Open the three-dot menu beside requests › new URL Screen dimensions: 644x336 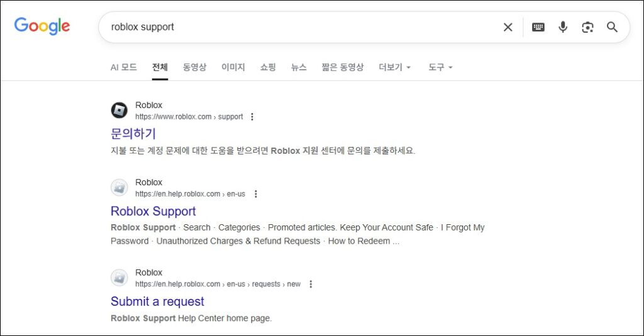click(x=311, y=285)
